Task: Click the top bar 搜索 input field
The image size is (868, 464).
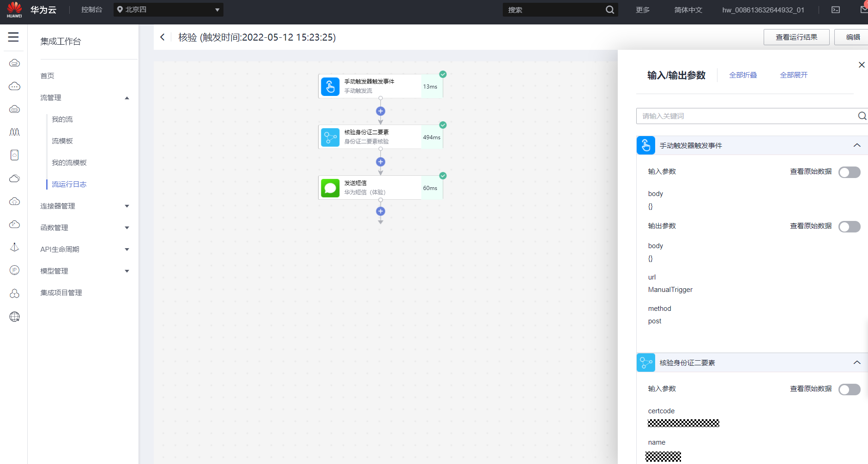Action: [x=554, y=10]
